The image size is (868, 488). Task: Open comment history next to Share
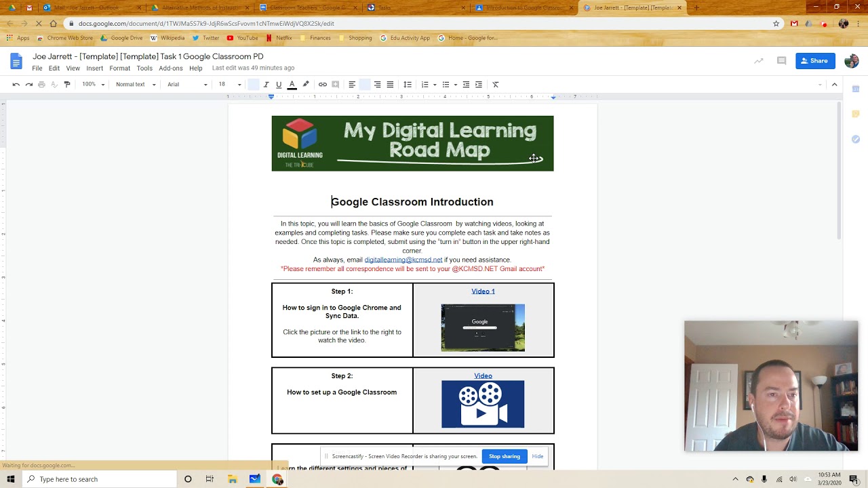tap(781, 61)
